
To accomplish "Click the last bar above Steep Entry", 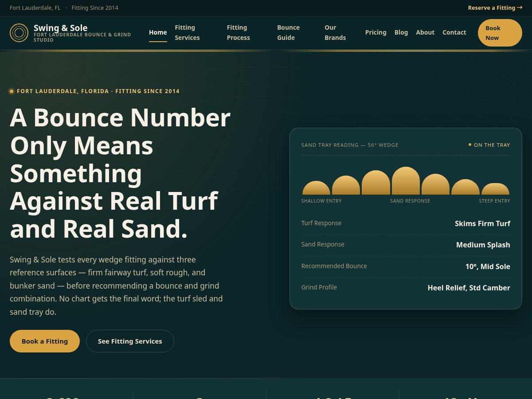I will click(x=495, y=189).
